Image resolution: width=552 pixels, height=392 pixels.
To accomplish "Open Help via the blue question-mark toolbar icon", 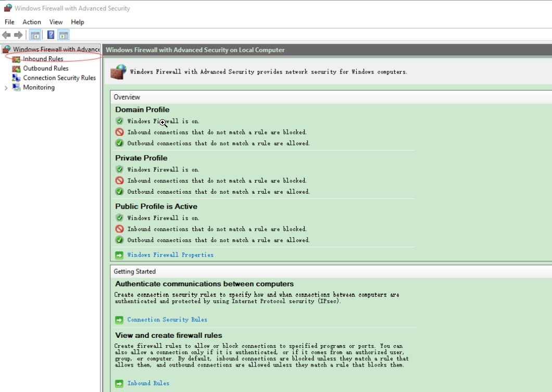I will point(51,35).
